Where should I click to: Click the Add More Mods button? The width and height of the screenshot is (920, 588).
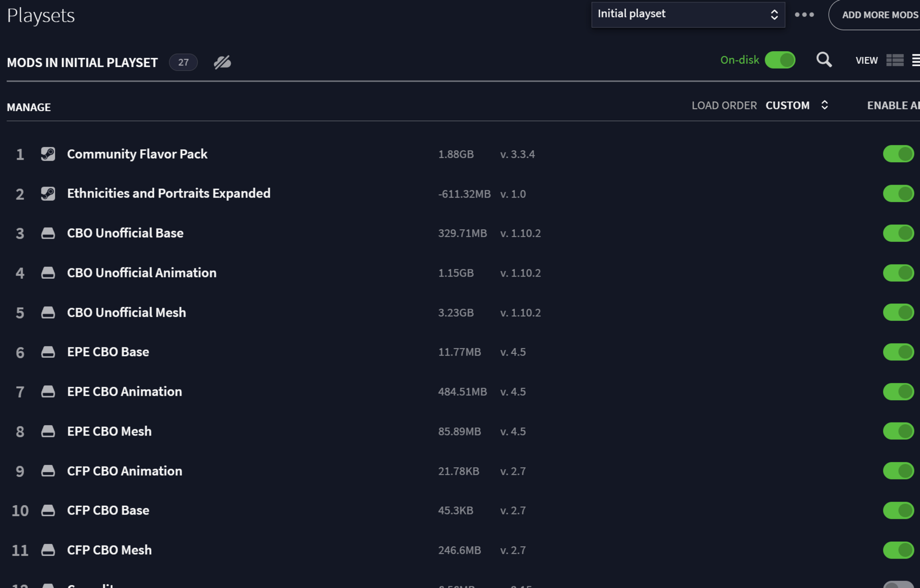(x=875, y=15)
